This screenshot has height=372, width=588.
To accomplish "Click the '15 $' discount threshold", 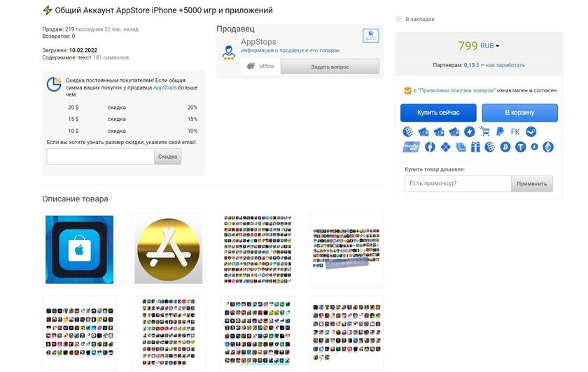I will pyautogui.click(x=73, y=119).
